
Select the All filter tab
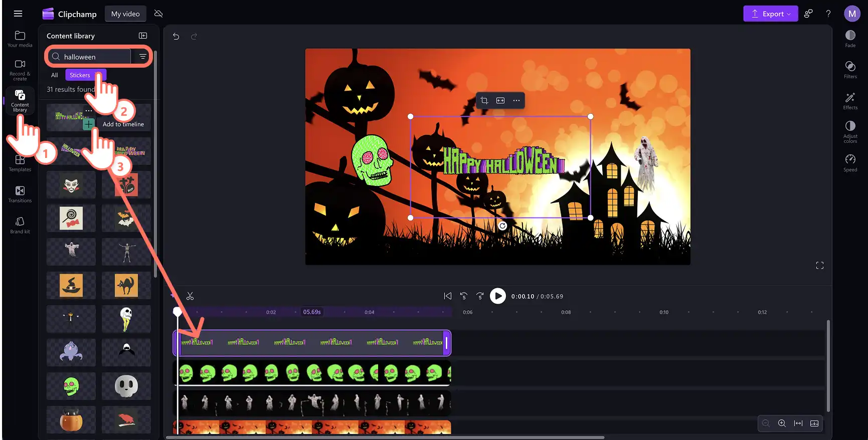pos(55,75)
